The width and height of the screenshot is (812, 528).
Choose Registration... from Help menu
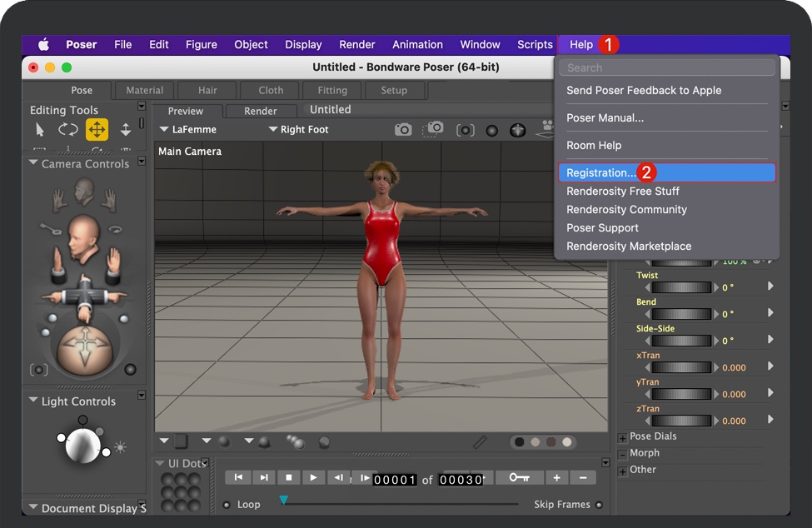click(667, 172)
